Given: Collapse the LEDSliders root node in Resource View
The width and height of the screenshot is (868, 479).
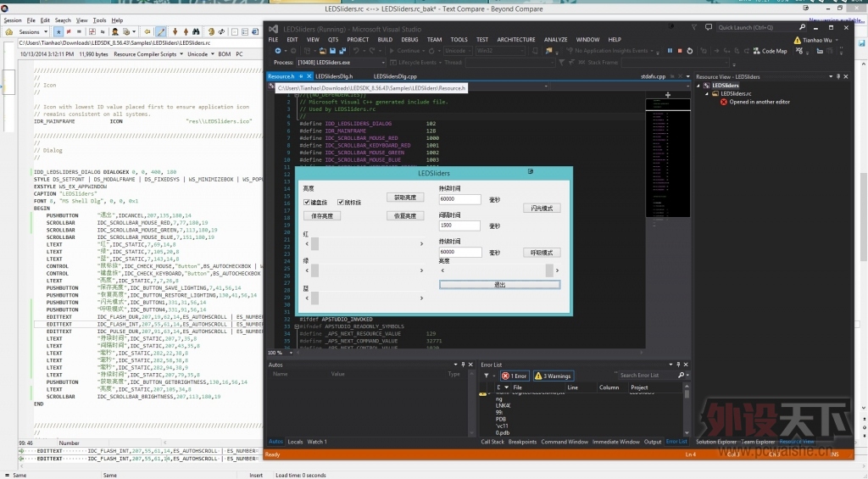Looking at the screenshot, I should (x=698, y=86).
